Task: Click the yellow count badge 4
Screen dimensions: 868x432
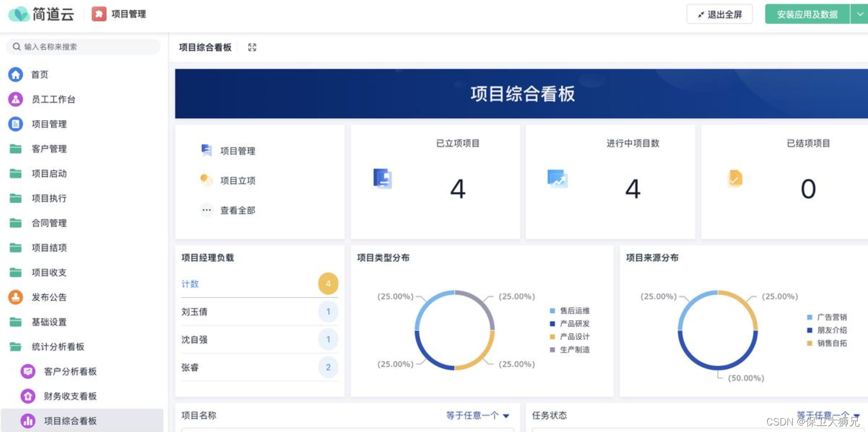Action: (328, 283)
